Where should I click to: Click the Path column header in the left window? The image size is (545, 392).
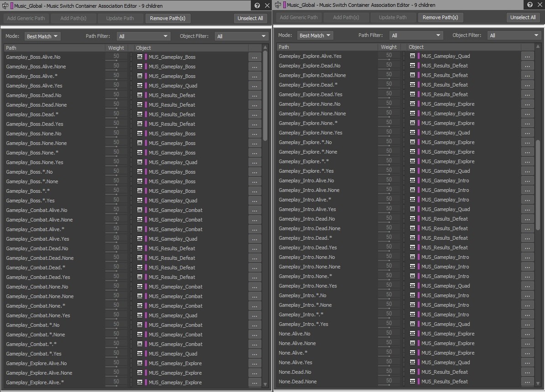tap(55, 48)
